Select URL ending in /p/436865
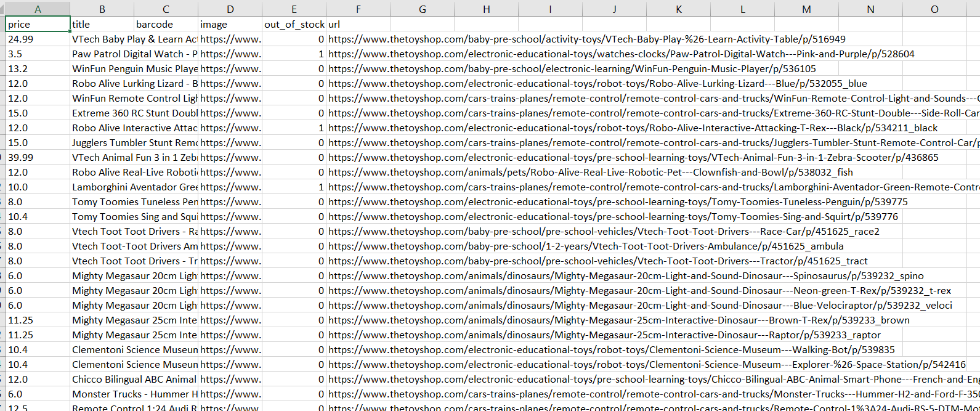The image size is (980, 411). tap(634, 157)
